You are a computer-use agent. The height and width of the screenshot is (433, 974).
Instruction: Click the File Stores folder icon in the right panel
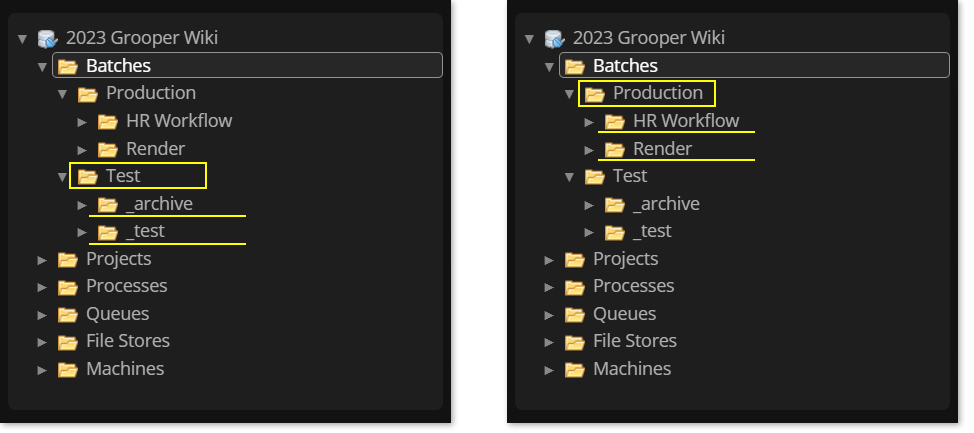(575, 341)
